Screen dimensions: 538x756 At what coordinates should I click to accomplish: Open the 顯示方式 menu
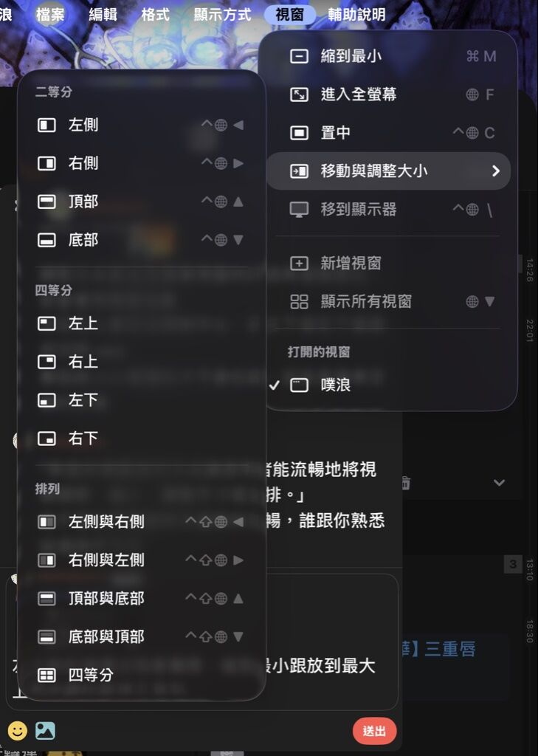pos(222,15)
